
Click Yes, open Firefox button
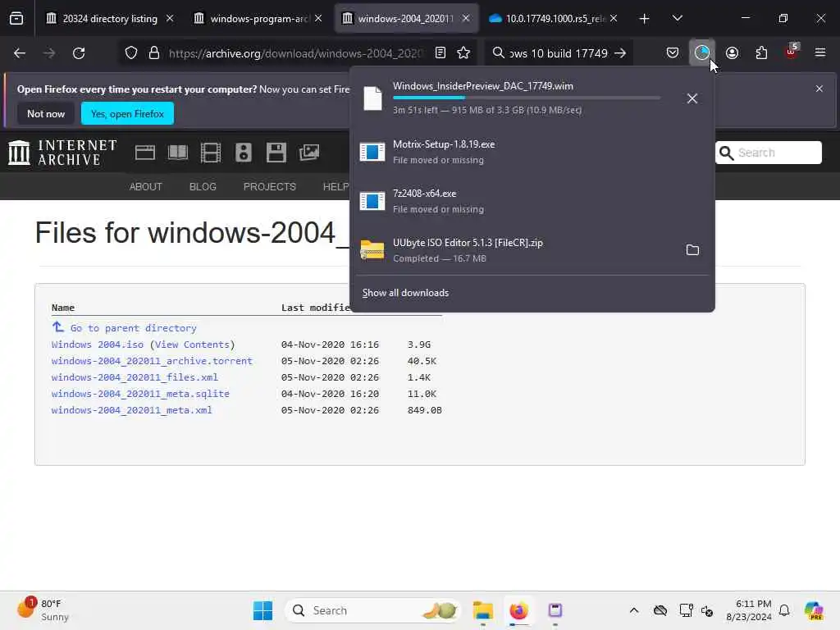[127, 113]
